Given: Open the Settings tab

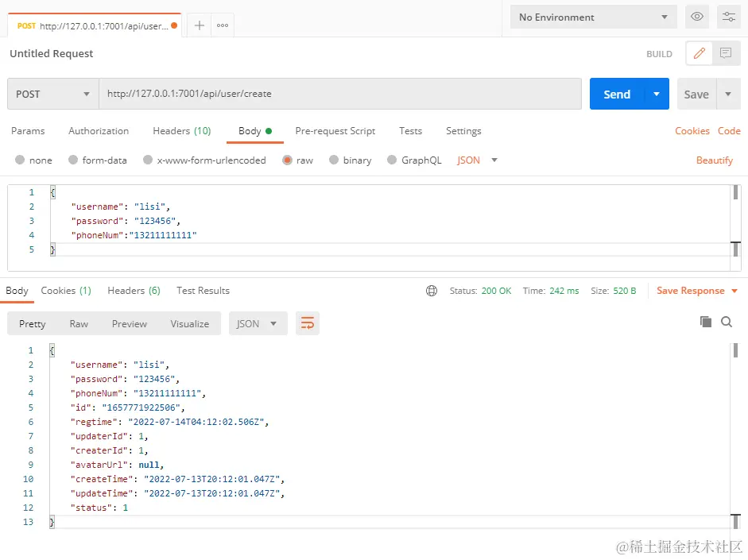Looking at the screenshot, I should coord(463,131).
